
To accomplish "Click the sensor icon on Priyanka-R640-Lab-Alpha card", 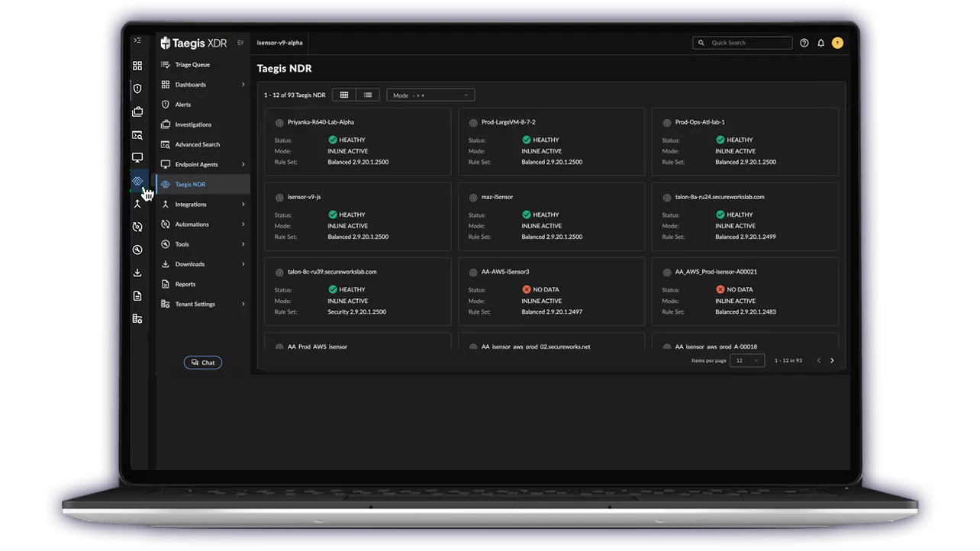I will tap(279, 122).
